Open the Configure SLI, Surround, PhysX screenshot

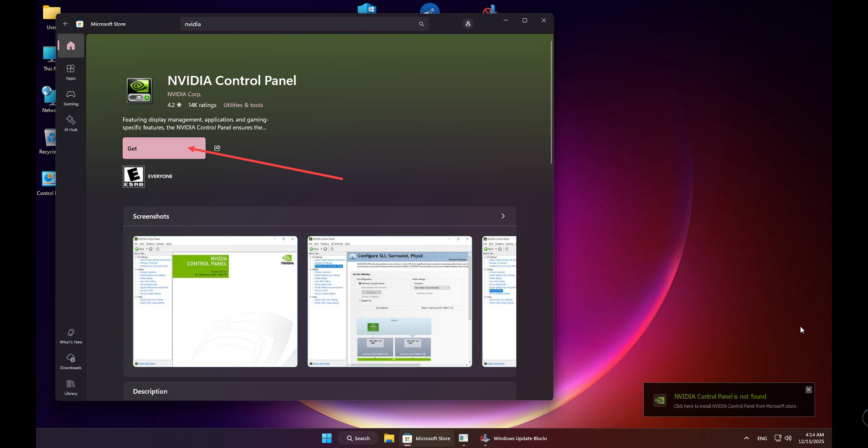tap(389, 301)
